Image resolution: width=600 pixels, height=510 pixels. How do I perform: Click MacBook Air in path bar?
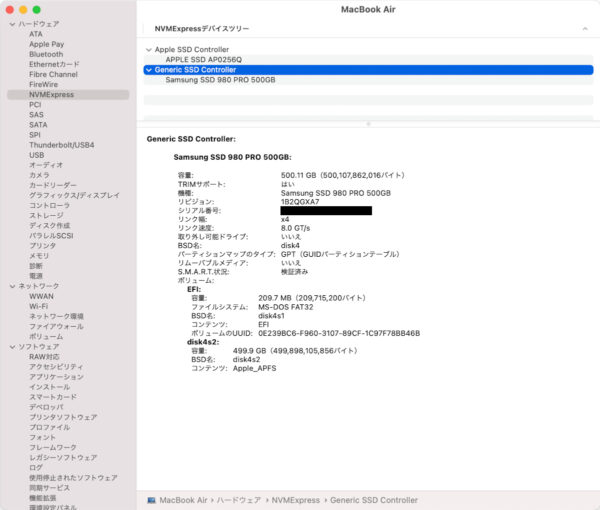183,500
